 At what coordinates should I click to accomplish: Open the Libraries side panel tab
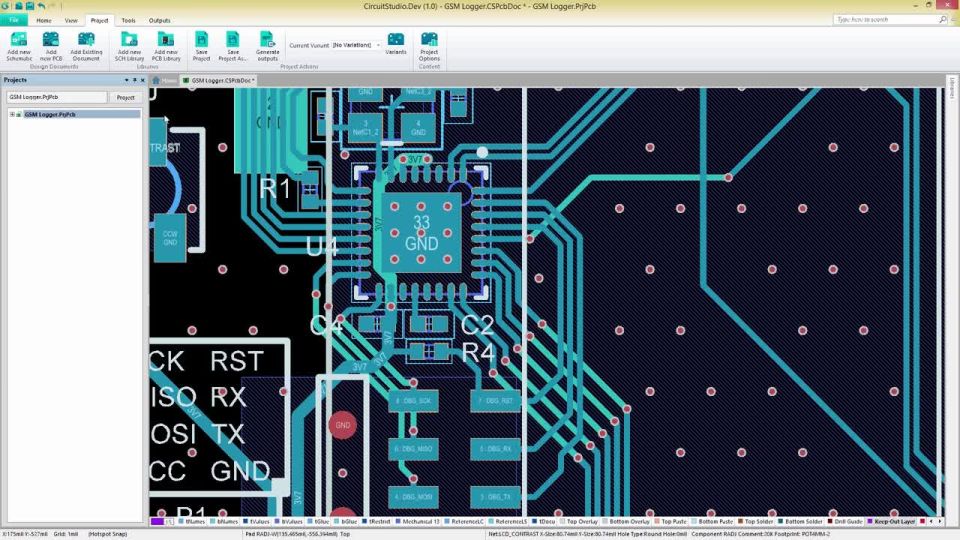(x=952, y=89)
